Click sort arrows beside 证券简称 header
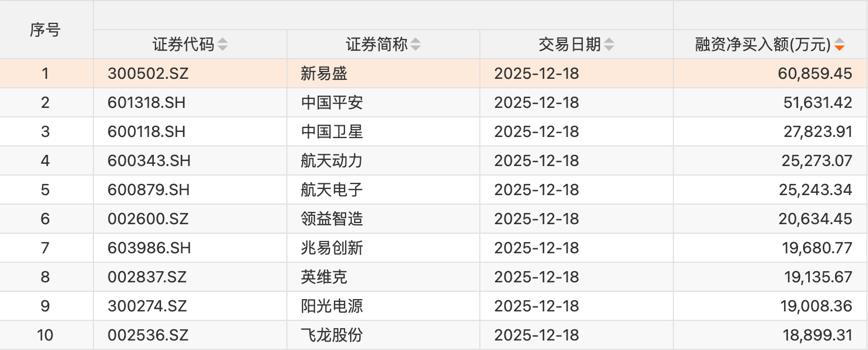The width and height of the screenshot is (868, 350). pyautogui.click(x=416, y=45)
